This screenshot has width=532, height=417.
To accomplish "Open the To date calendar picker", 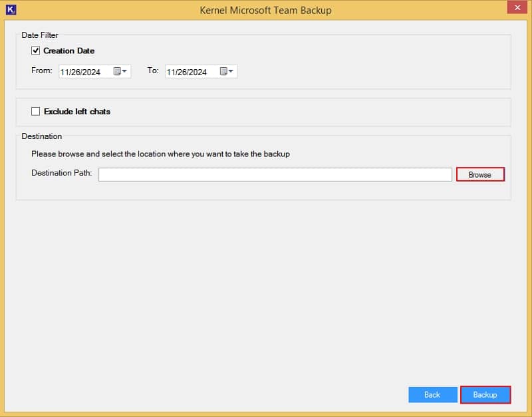I will [223, 72].
